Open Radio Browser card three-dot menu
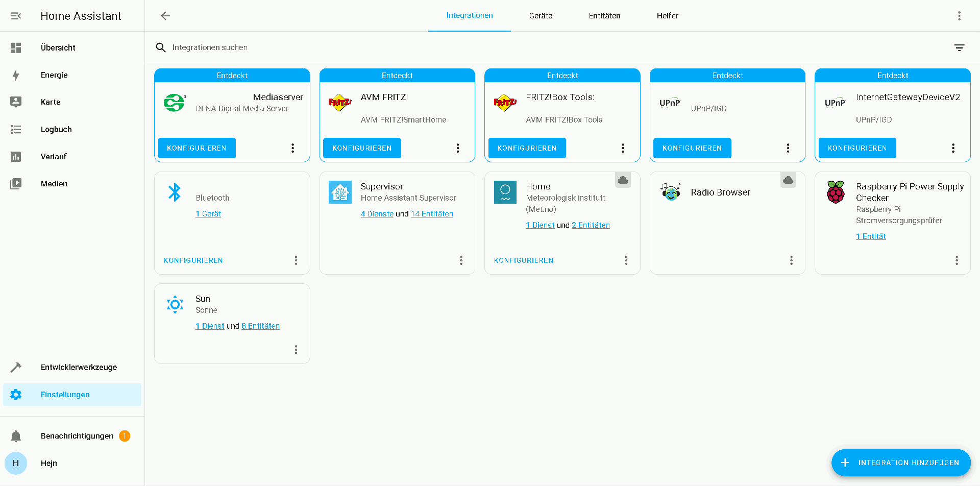Screen dimensions: 980x486 (x=791, y=260)
